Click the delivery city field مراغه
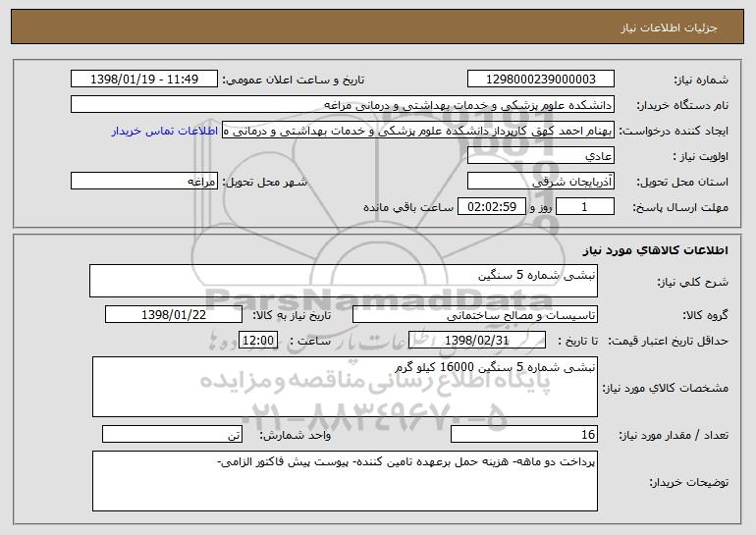 point(144,181)
